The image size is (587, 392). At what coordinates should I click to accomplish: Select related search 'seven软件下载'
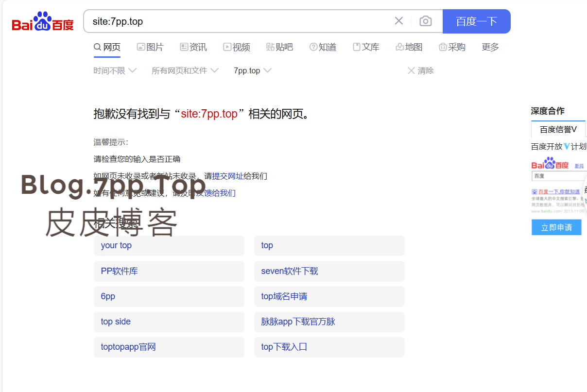point(329,271)
